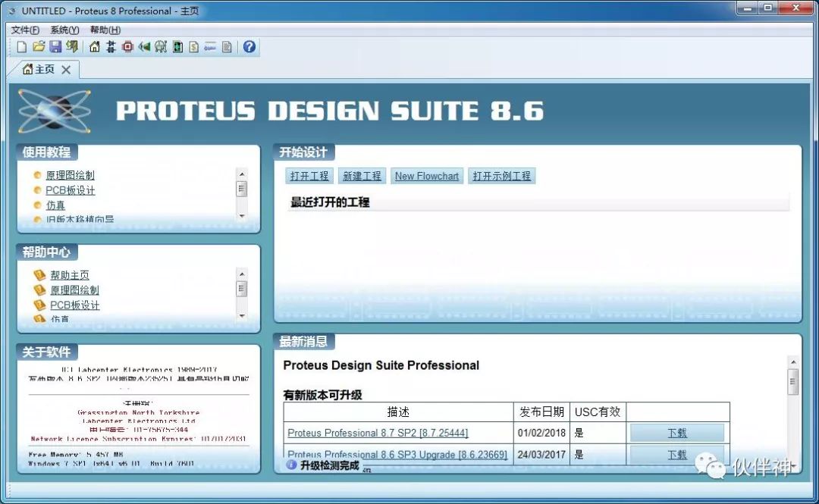
Task: Save the project with the floppy icon
Action: (x=55, y=47)
